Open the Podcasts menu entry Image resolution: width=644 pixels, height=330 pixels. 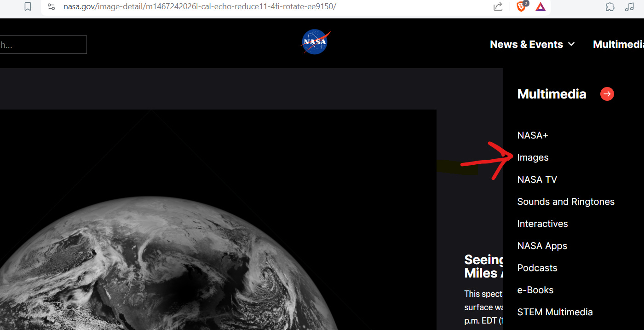tap(537, 268)
